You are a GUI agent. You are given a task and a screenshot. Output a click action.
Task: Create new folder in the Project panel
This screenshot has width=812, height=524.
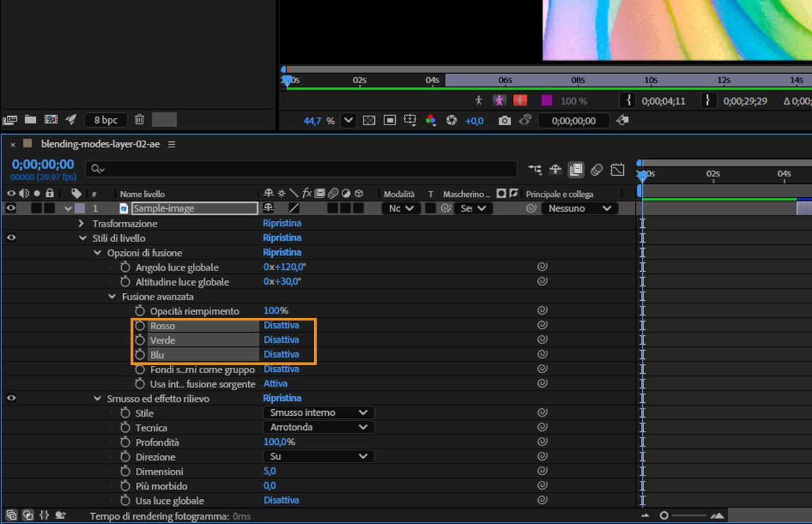pos(30,120)
